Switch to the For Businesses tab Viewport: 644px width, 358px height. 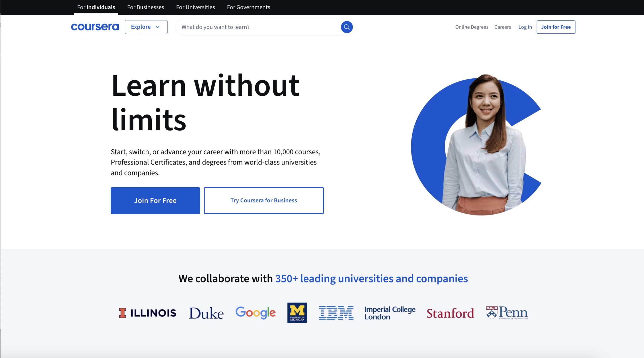point(146,7)
